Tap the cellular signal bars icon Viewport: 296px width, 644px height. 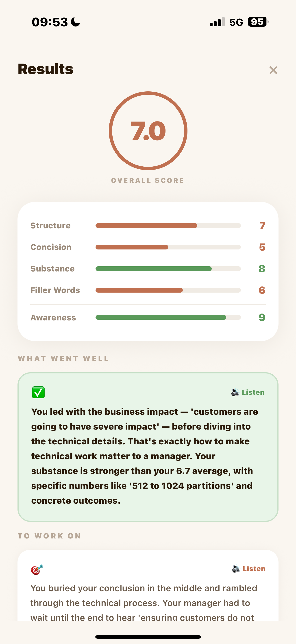click(217, 22)
